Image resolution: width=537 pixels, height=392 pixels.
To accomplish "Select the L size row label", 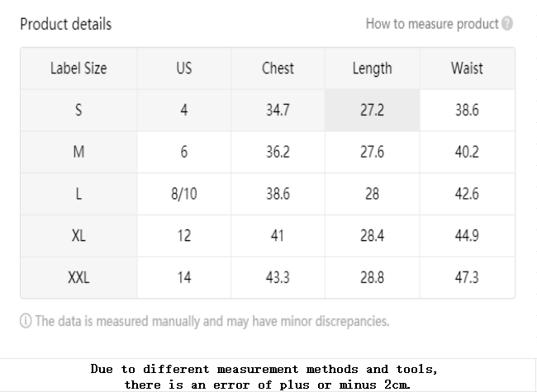I will point(78,194).
